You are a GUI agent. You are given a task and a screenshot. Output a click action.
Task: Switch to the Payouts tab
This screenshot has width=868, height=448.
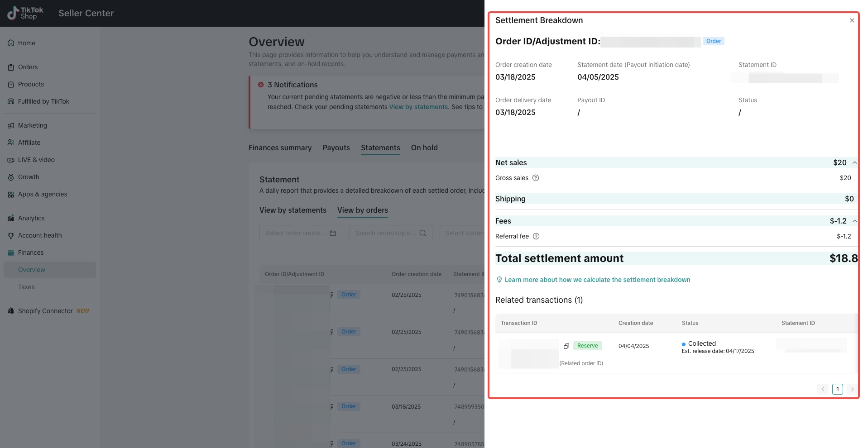[x=336, y=148]
